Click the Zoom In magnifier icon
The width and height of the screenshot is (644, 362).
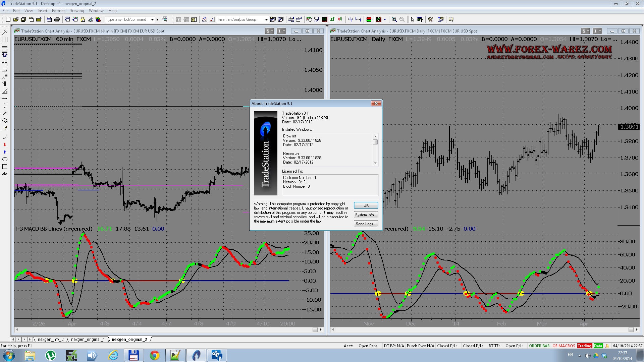pyautogui.click(x=394, y=19)
